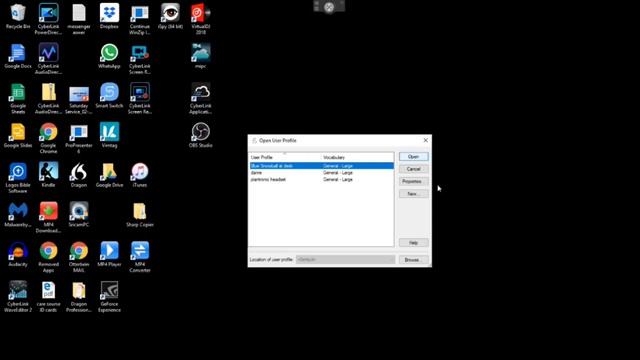Open the Dragon Professional folder icon

click(79, 296)
